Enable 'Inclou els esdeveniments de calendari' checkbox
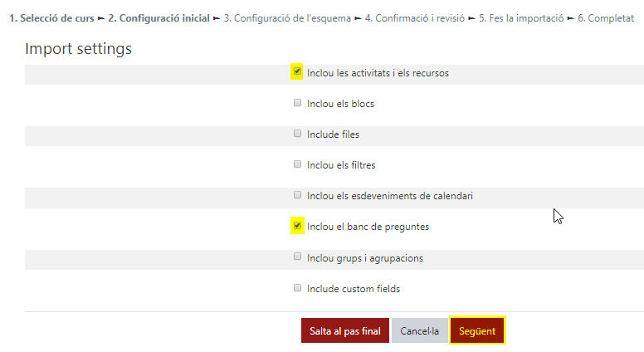This screenshot has width=644, height=352. coord(297,195)
